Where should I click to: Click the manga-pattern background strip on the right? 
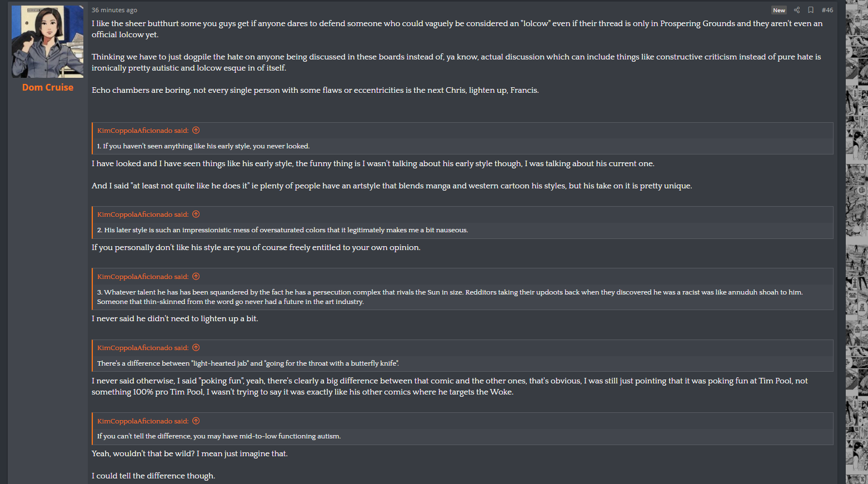click(x=856, y=242)
